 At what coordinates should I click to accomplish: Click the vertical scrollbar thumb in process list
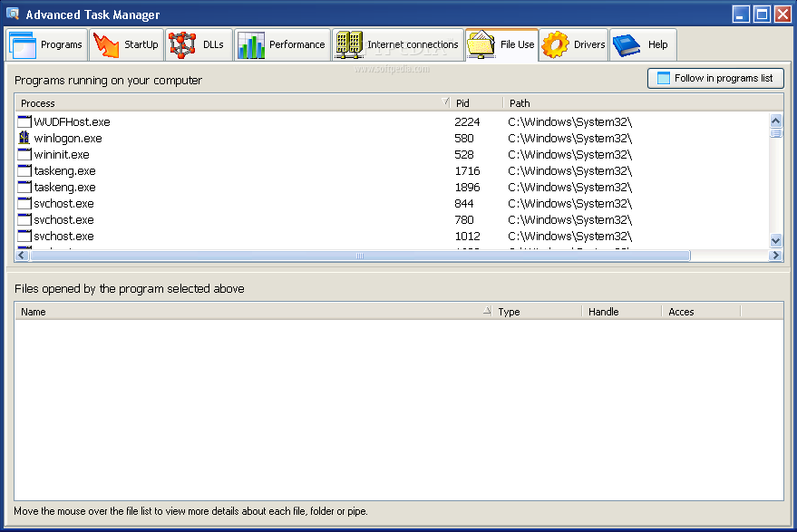point(775,133)
